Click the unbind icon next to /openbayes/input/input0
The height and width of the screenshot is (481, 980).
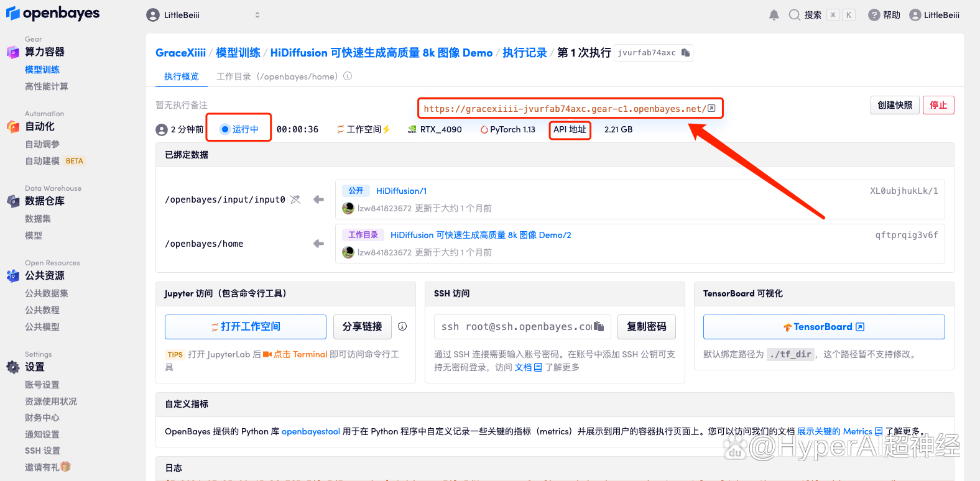[x=295, y=199]
